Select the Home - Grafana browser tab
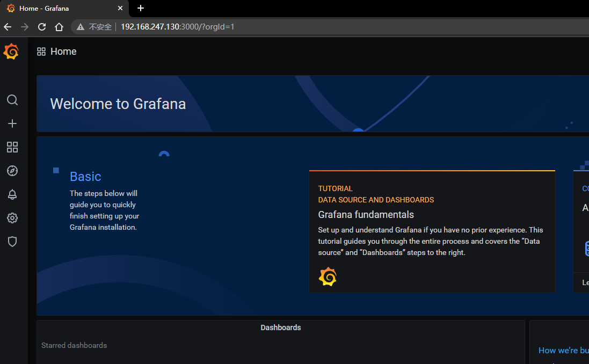Viewport: 589px width, 364px height. [x=64, y=8]
